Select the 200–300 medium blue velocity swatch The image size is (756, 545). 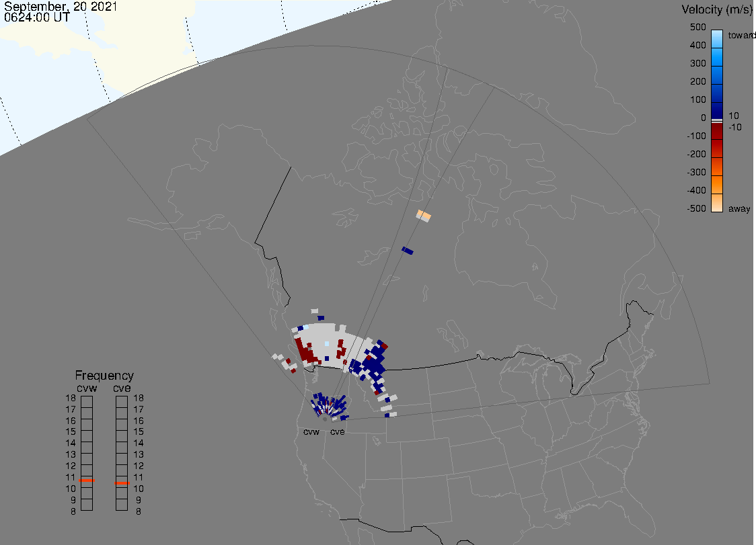pos(717,76)
